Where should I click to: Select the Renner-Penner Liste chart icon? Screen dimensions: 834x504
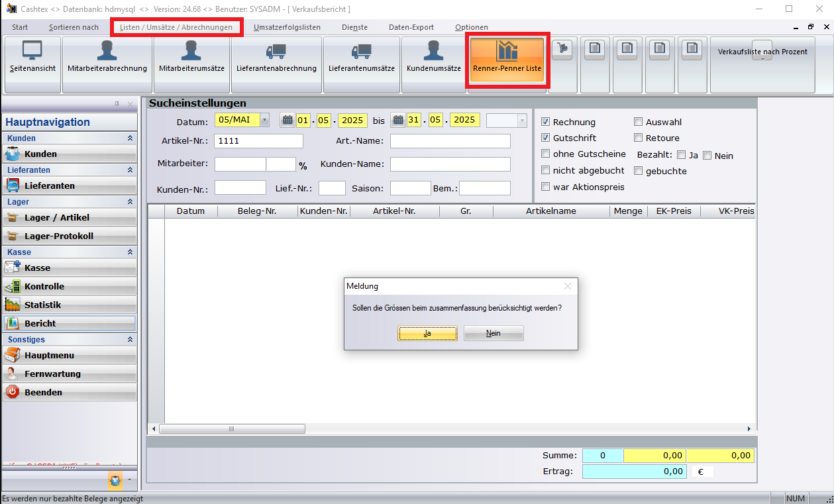tap(507, 51)
